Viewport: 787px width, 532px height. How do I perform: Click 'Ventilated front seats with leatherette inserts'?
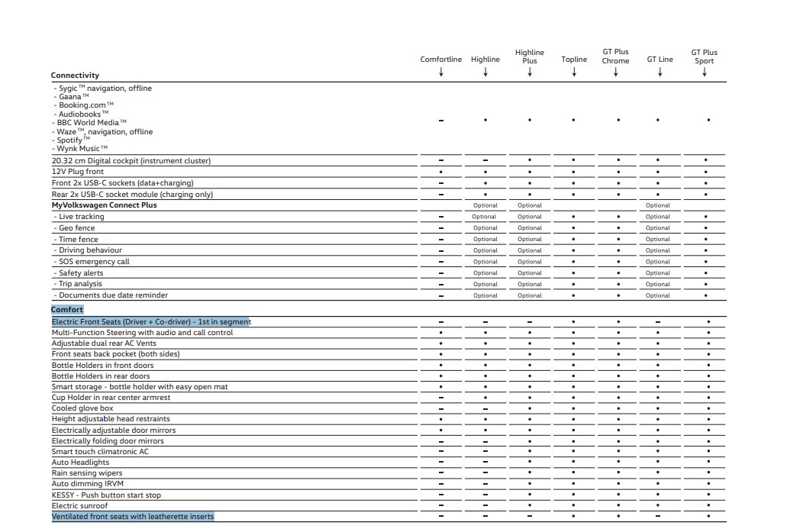(133, 517)
